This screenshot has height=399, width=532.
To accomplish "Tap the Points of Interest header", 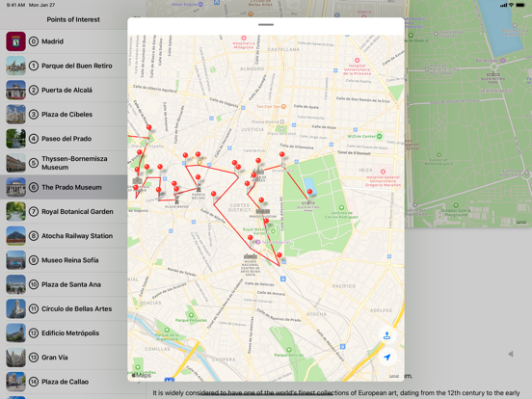I will [73, 19].
